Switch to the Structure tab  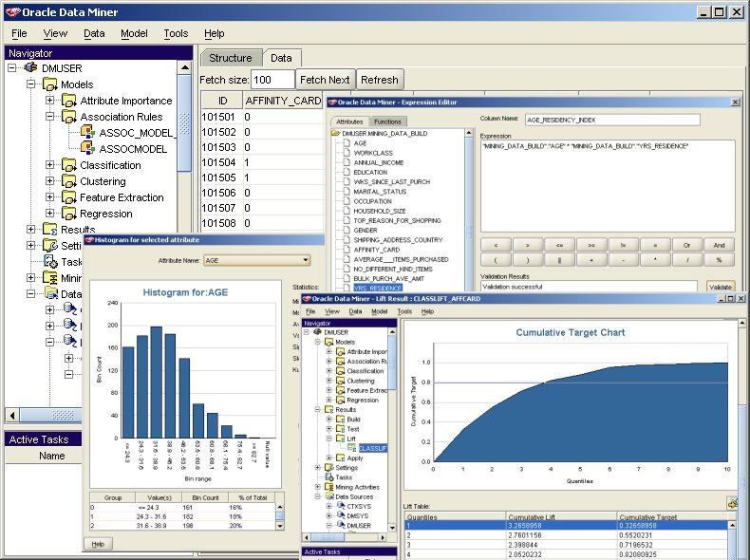pyautogui.click(x=230, y=58)
